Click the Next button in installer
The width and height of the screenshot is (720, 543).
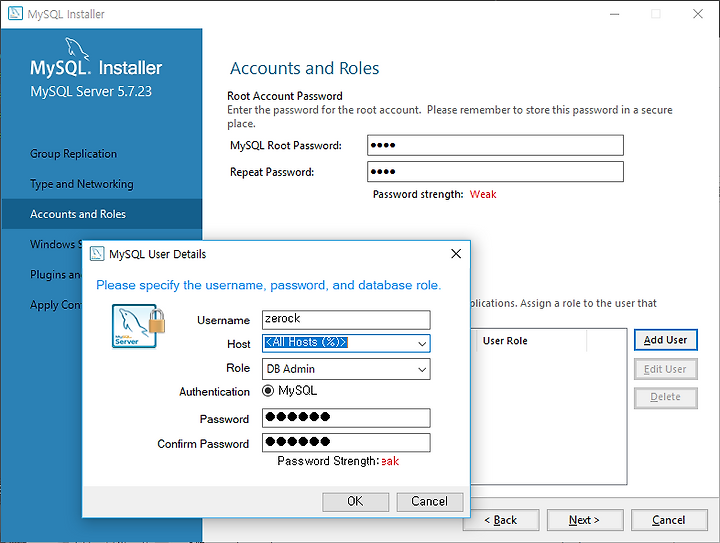pos(585,520)
